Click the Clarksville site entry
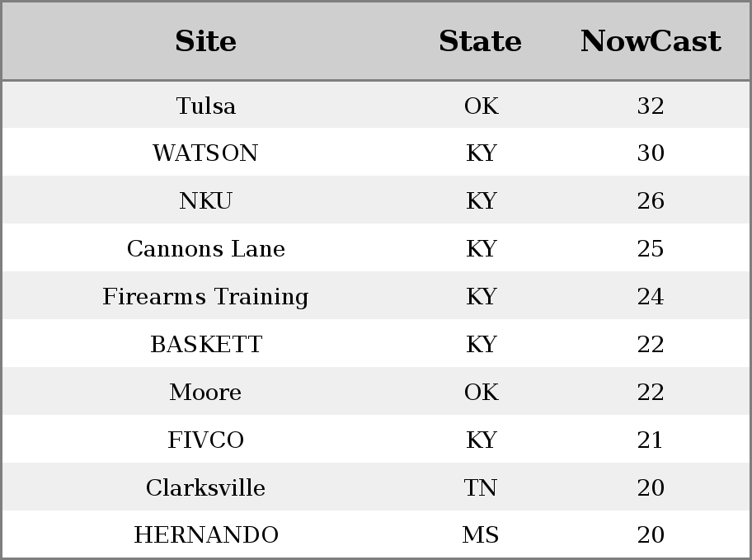The height and width of the screenshot is (560, 752). 206,487
